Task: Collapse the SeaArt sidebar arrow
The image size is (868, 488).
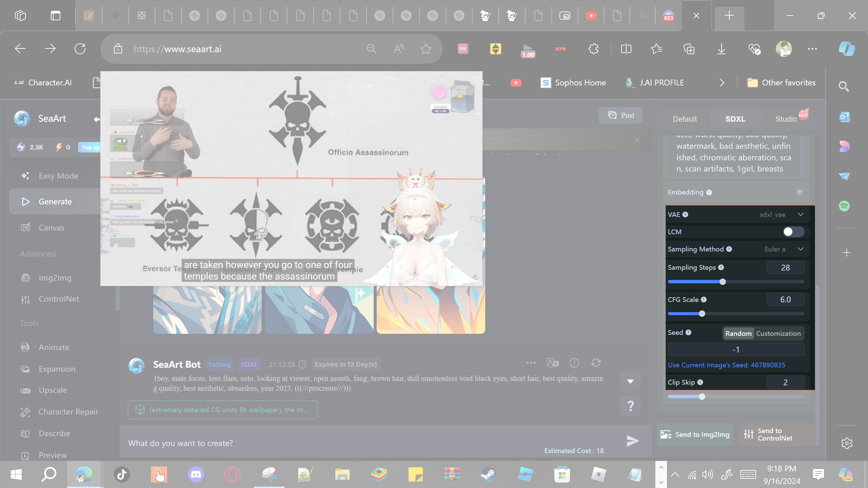Action: click(x=97, y=119)
